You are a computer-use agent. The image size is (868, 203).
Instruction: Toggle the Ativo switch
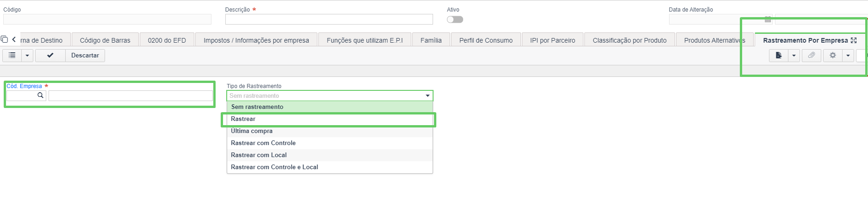coord(455,19)
